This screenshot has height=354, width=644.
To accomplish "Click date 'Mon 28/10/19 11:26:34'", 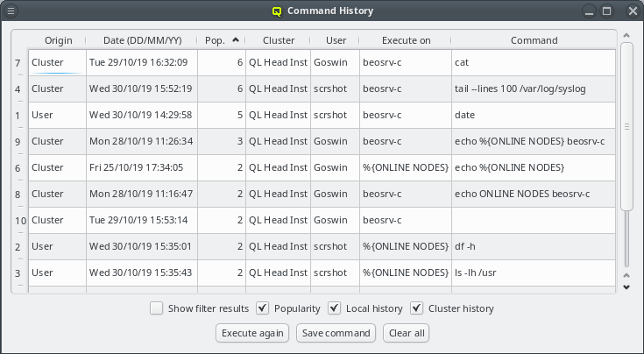I will (x=142, y=141).
